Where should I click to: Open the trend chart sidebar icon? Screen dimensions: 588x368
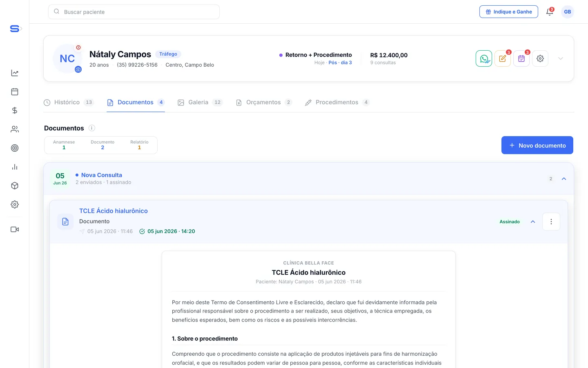pyautogui.click(x=15, y=73)
